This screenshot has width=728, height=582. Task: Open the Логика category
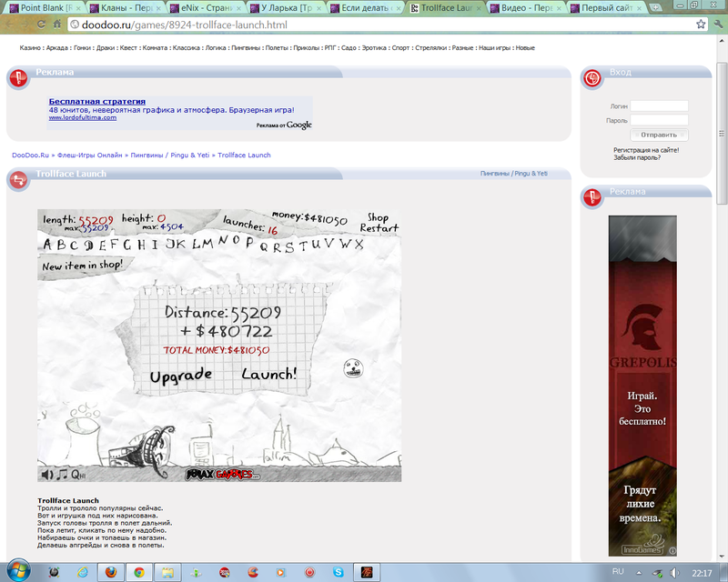(216, 48)
